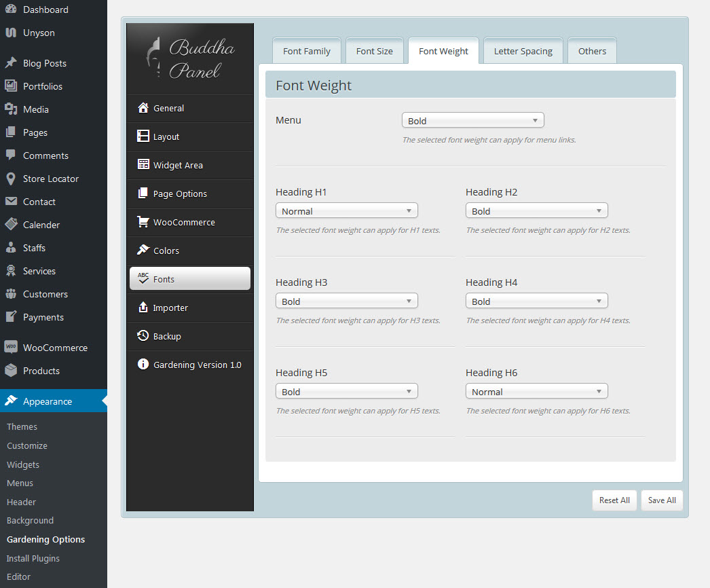Click the Products box icon
This screenshot has width=710, height=588.
[x=11, y=371]
